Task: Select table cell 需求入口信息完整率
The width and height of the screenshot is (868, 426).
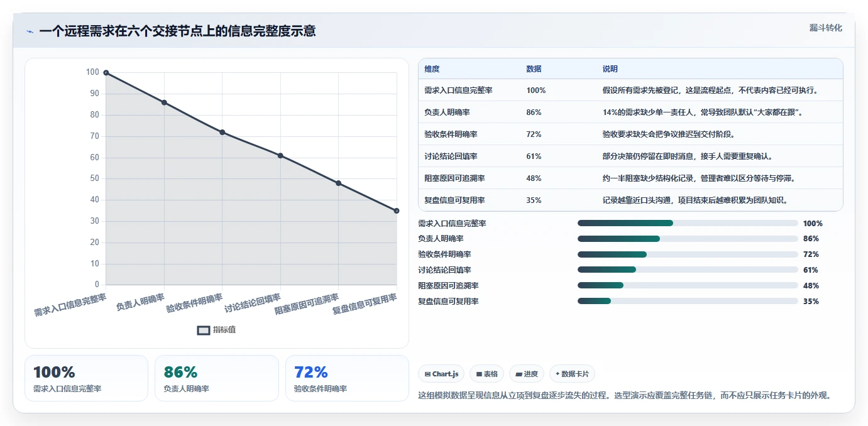Action: 458,90
